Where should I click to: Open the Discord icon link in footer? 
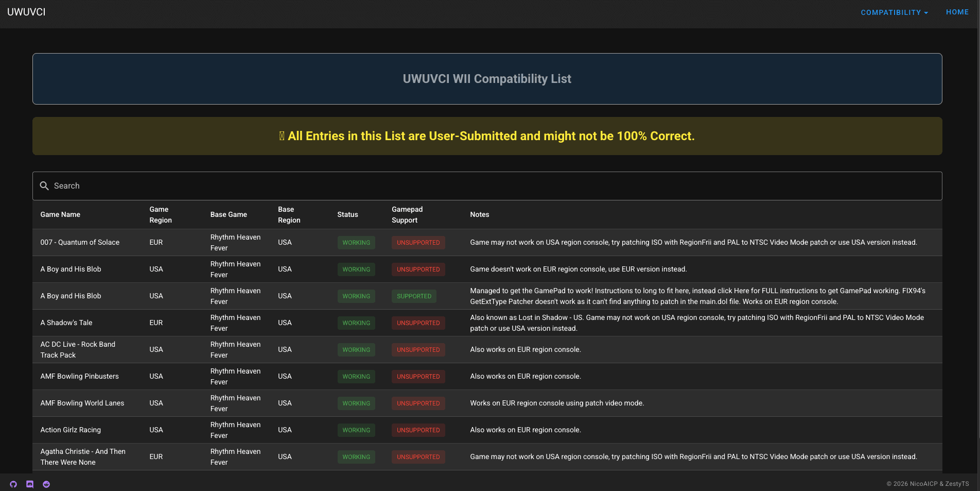pos(30,484)
